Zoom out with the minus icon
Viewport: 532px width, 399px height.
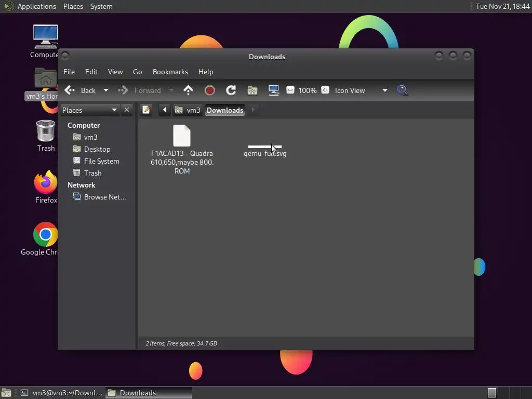click(x=290, y=90)
